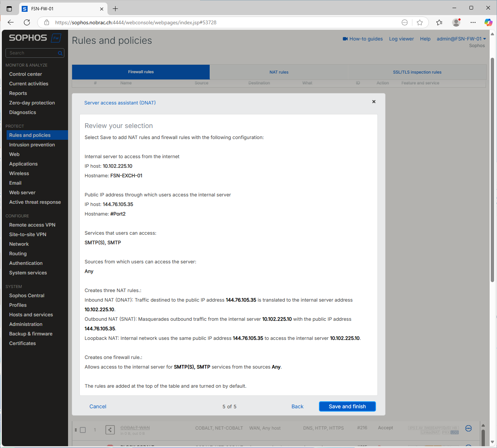This screenshot has width=497, height=448.
Task: Open Backup & firmware
Action: click(x=31, y=334)
